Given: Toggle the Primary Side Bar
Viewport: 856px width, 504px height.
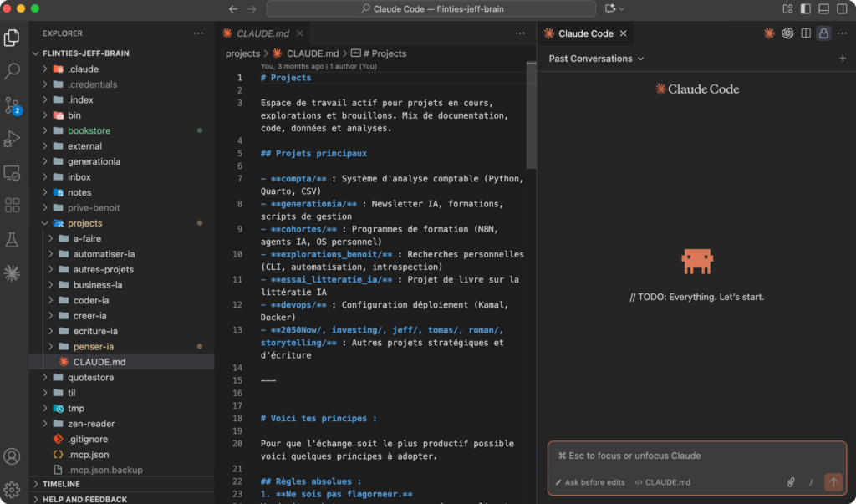Looking at the screenshot, I should (806, 8).
